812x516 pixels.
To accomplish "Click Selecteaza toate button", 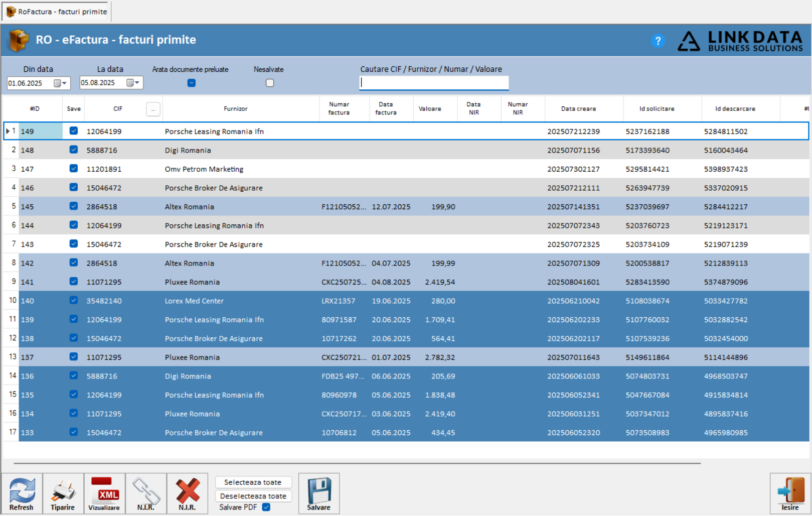I will [253, 482].
